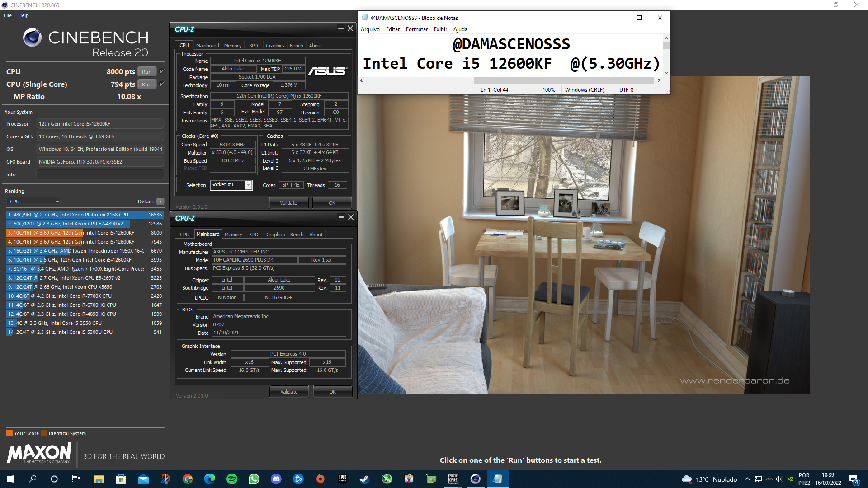
Task: Open Task View from the taskbar
Action: point(76,479)
